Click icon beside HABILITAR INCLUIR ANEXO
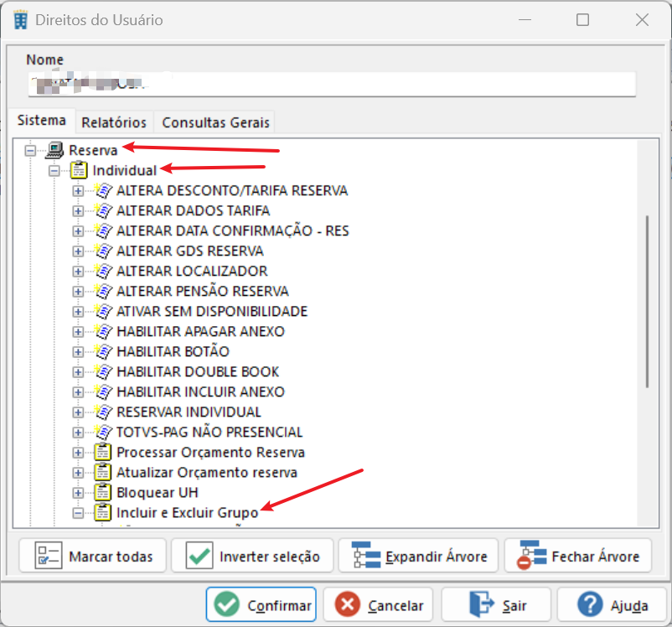The width and height of the screenshot is (672, 627). tap(103, 392)
